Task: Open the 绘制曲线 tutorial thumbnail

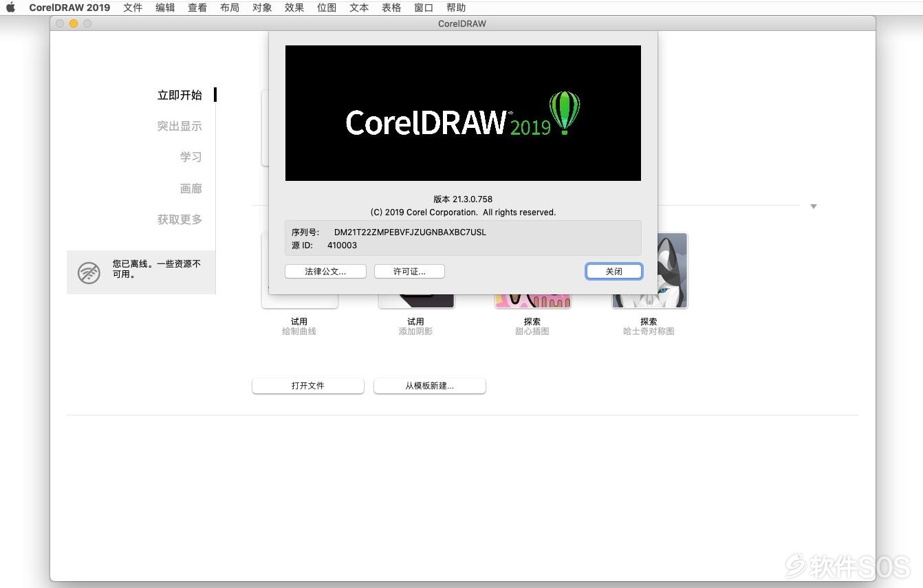Action: [x=300, y=300]
